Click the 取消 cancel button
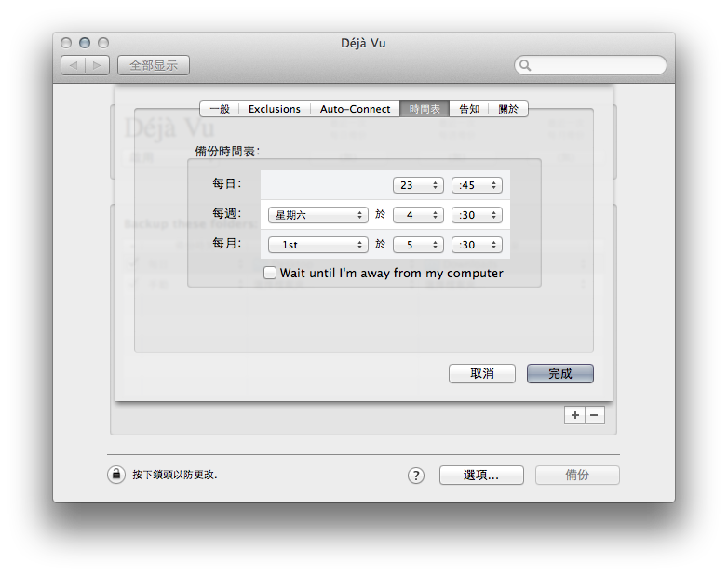 coord(482,374)
